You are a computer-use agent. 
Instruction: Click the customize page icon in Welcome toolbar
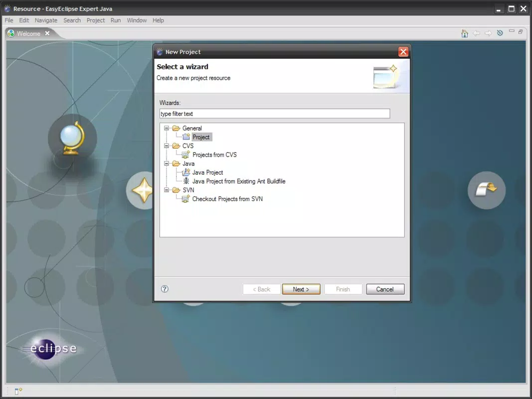point(500,33)
